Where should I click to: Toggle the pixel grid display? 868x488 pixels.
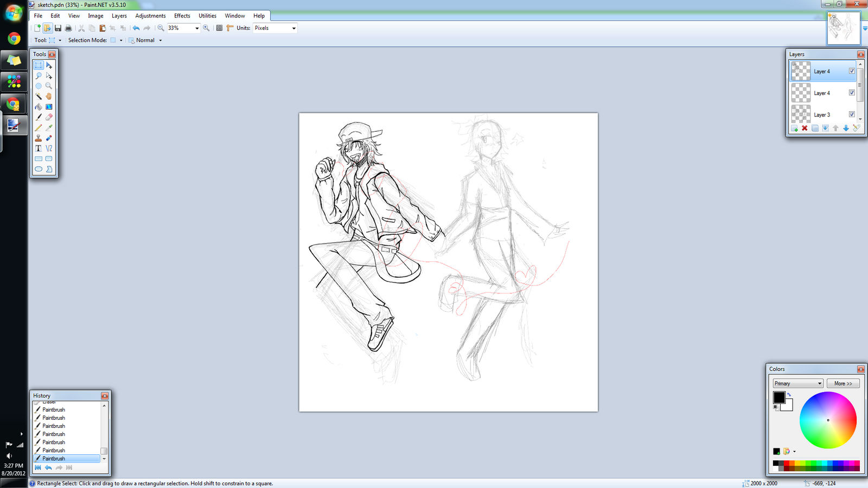(x=219, y=28)
